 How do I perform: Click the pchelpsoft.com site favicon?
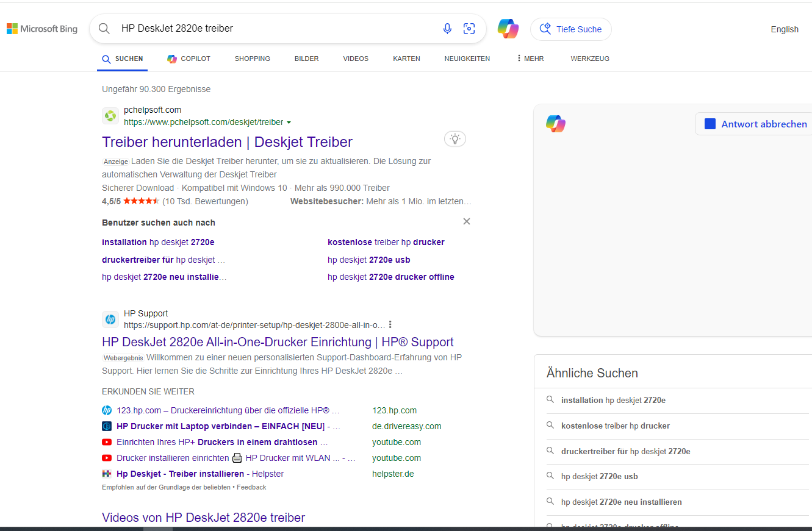110,116
